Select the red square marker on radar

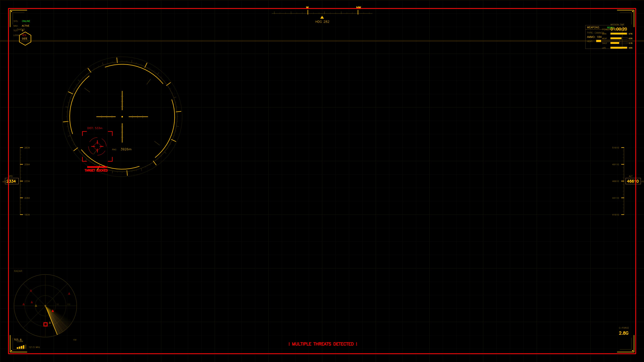(45, 324)
